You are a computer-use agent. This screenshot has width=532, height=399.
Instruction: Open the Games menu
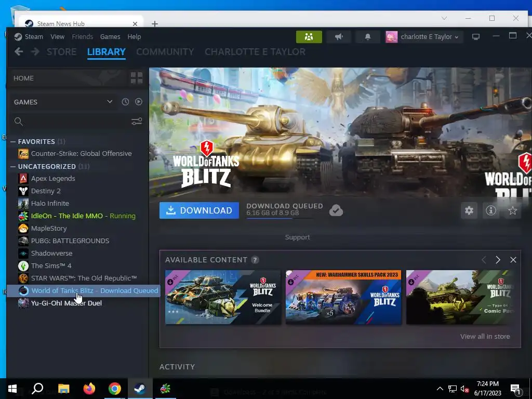pyautogui.click(x=110, y=37)
